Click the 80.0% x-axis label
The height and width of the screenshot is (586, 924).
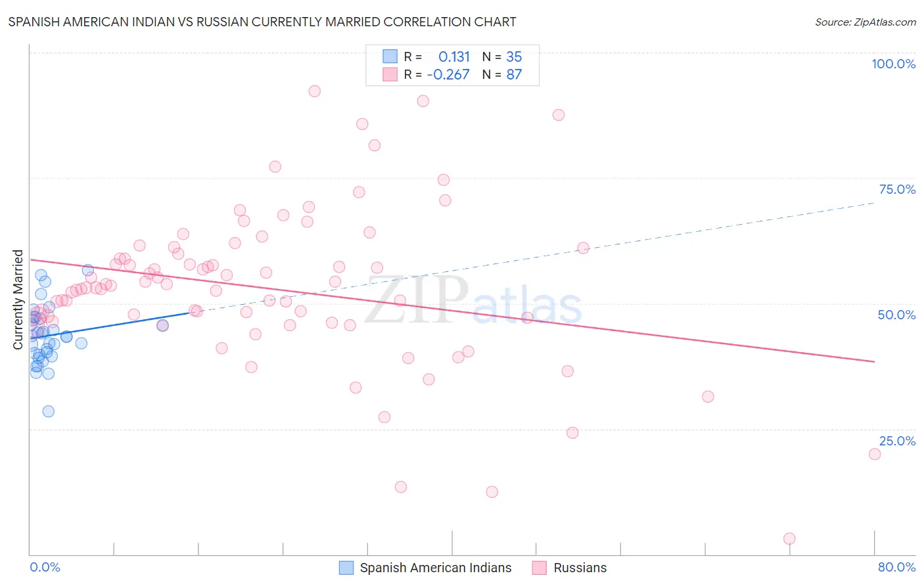coord(896,567)
